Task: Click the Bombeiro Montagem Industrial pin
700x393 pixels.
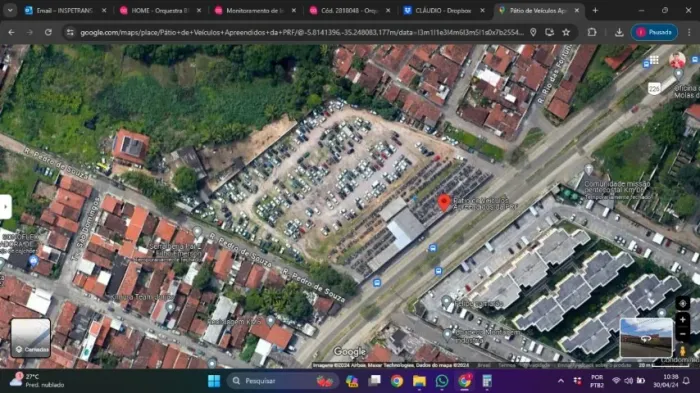Action: click(x=447, y=334)
